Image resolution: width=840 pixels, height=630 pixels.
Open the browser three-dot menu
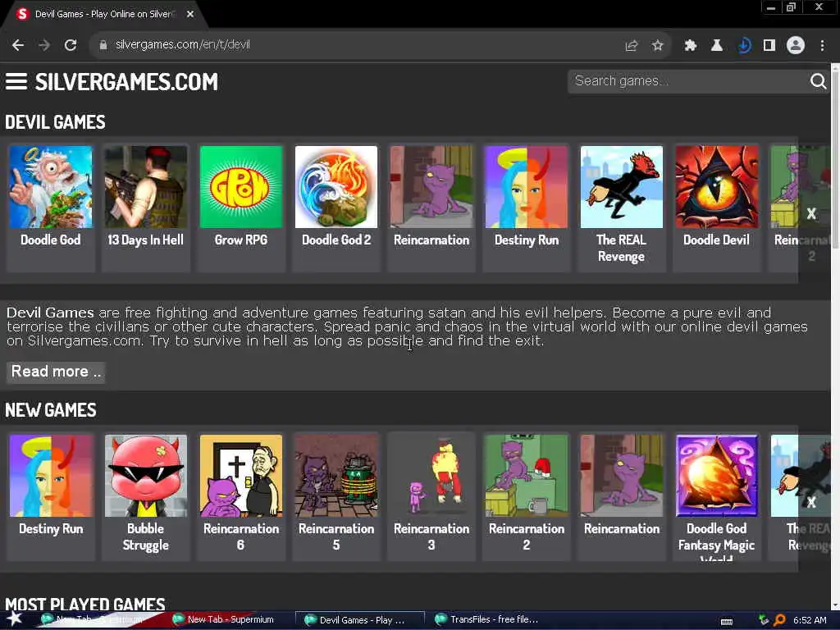(822, 46)
